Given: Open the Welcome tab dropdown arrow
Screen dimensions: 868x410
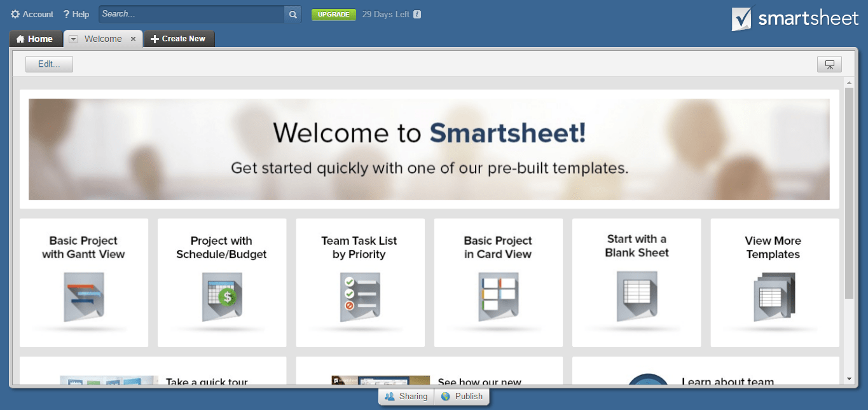Looking at the screenshot, I should pyautogui.click(x=74, y=39).
